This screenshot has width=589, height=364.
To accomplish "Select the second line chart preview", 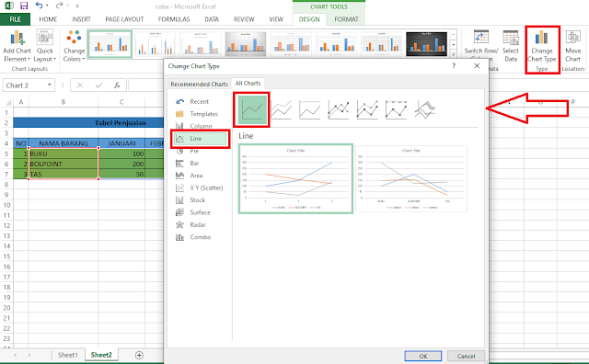I will (411, 179).
